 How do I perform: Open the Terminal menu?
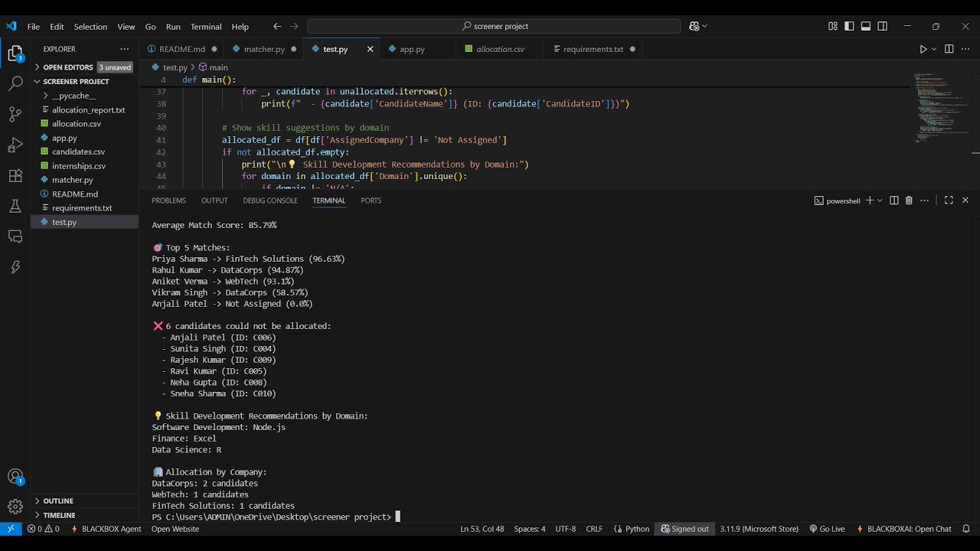click(206, 27)
